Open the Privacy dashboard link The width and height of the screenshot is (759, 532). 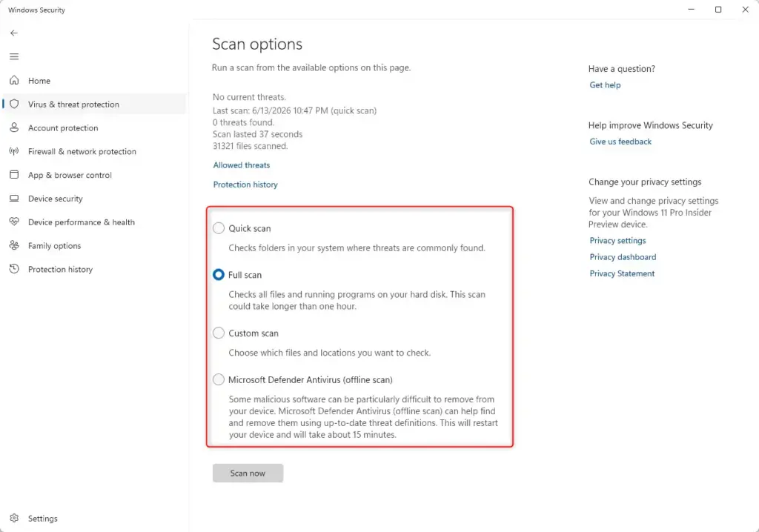(623, 257)
